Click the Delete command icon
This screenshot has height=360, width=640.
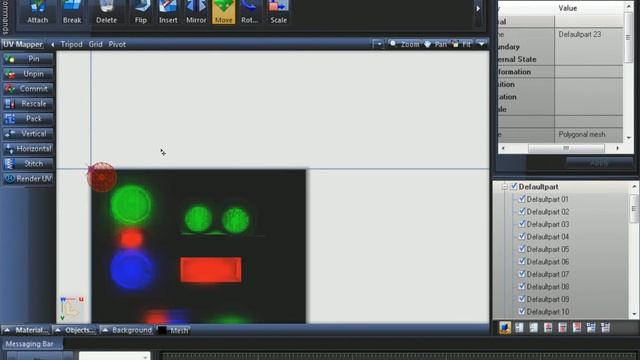pos(107,12)
